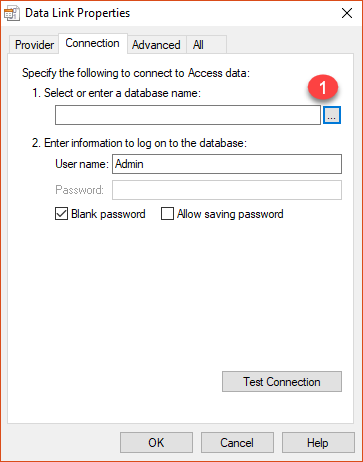Toggle the Blank password checkbox
This screenshot has height=462, width=363.
pyautogui.click(x=61, y=214)
